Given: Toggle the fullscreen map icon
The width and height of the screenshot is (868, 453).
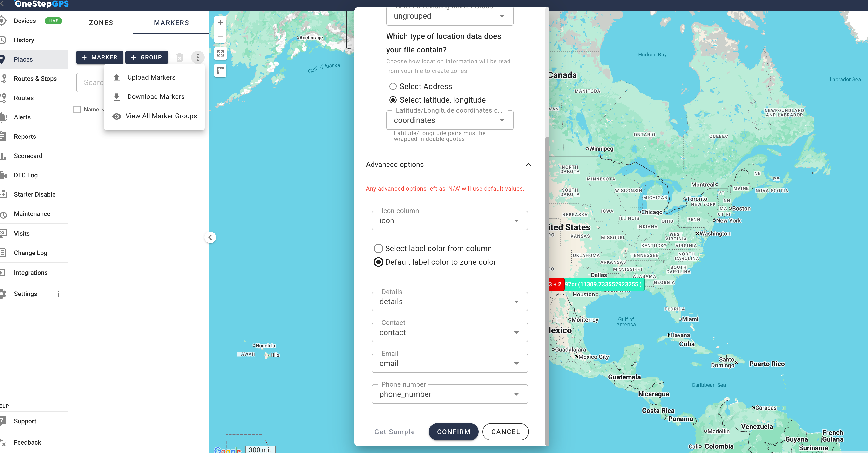Looking at the screenshot, I should click(220, 53).
